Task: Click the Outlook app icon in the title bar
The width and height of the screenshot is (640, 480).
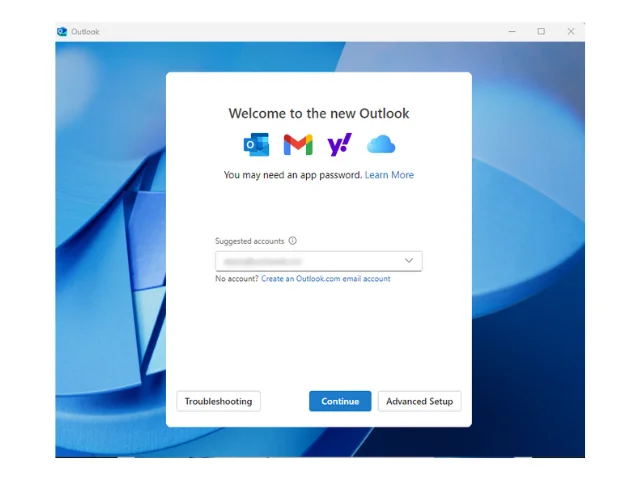Action: [62, 31]
